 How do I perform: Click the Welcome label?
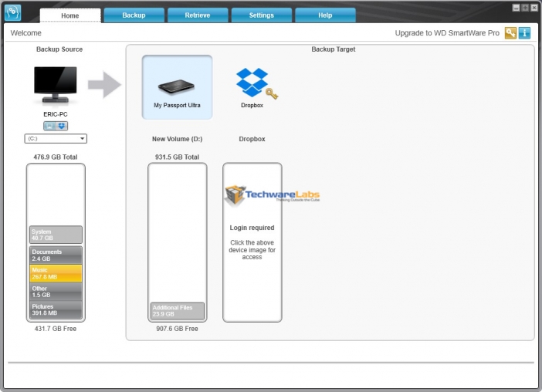[x=26, y=33]
